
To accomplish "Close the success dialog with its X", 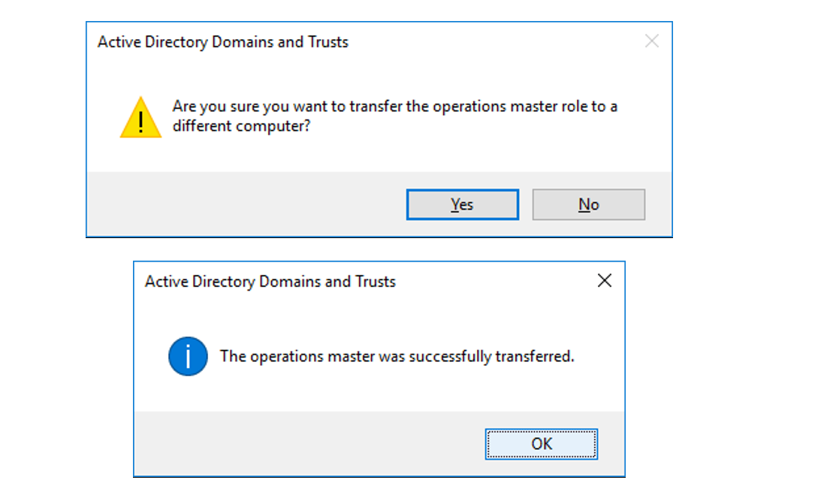I will pos(604,281).
